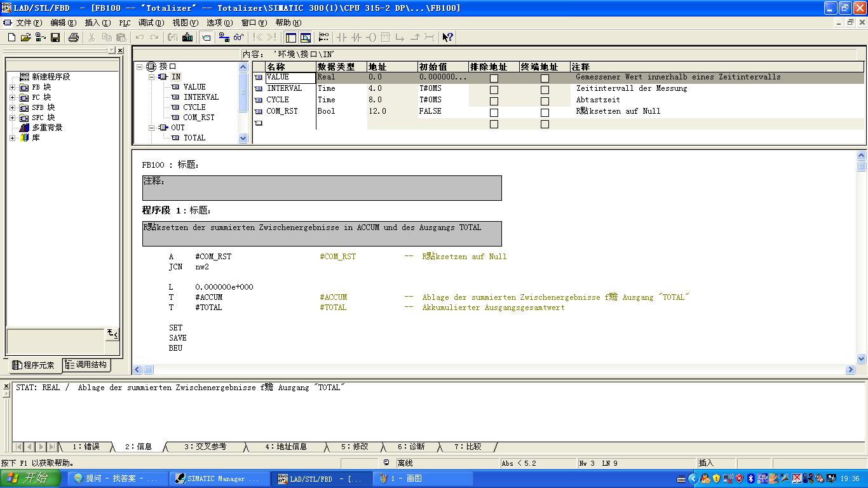Toggle monitoring with the glasses icon
The width and height of the screenshot is (868, 488).
tap(239, 37)
